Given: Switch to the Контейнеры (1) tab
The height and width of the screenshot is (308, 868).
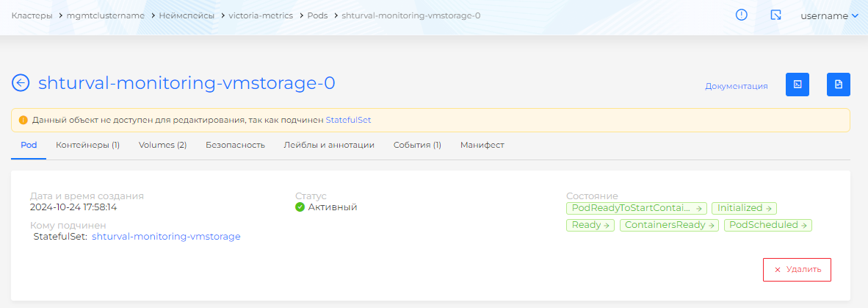Looking at the screenshot, I should pos(87,145).
